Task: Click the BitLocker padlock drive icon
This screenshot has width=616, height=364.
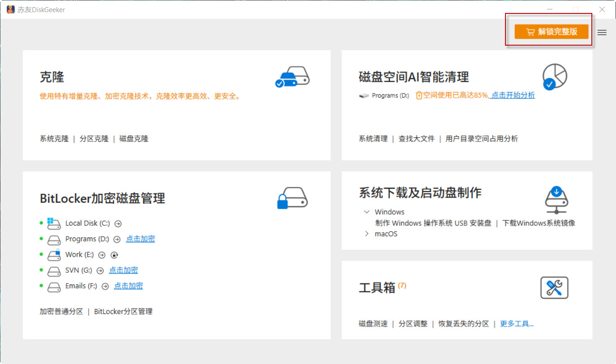Action: pos(292,198)
